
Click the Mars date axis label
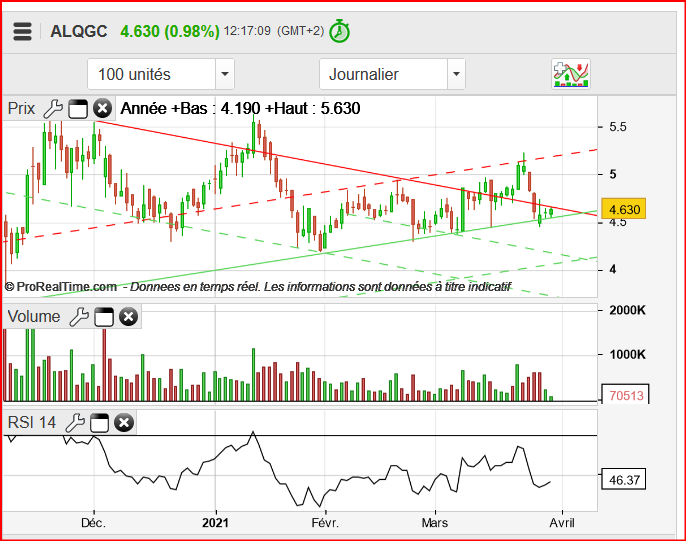point(435,523)
